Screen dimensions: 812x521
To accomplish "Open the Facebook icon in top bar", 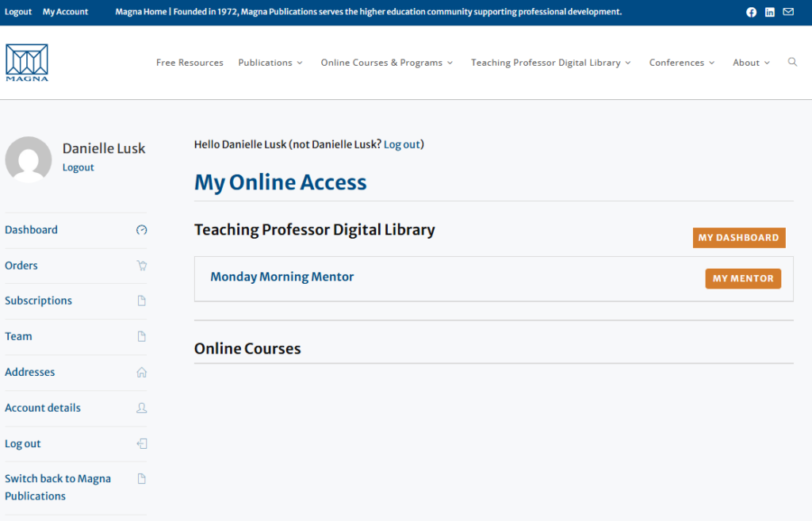I will coord(752,12).
